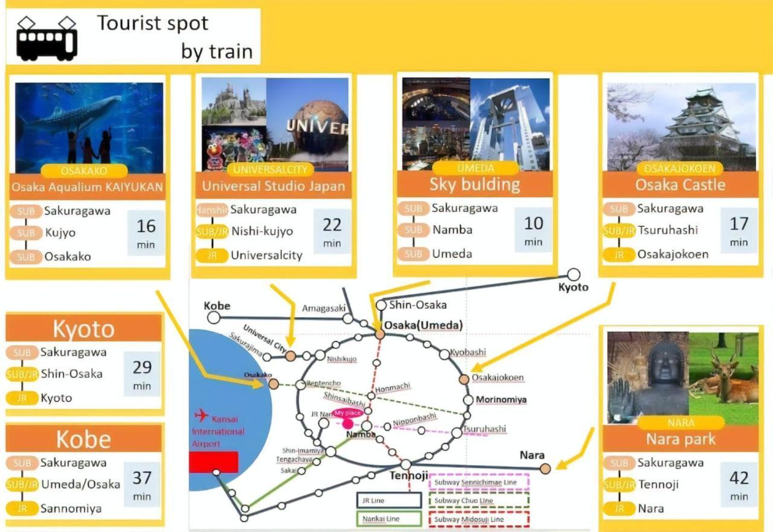Image resolution: width=773 pixels, height=532 pixels.
Task: Click the 29 min travel time box
Action: [x=143, y=374]
